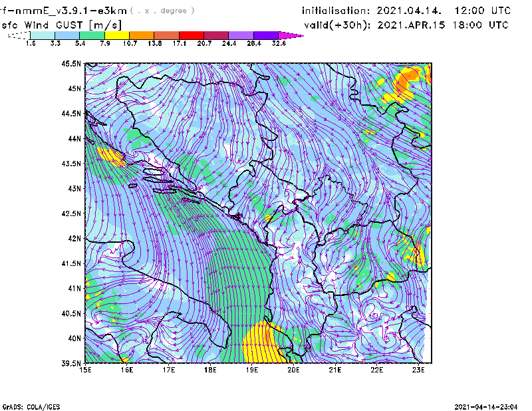Click the 22E longitude label

(x=376, y=370)
